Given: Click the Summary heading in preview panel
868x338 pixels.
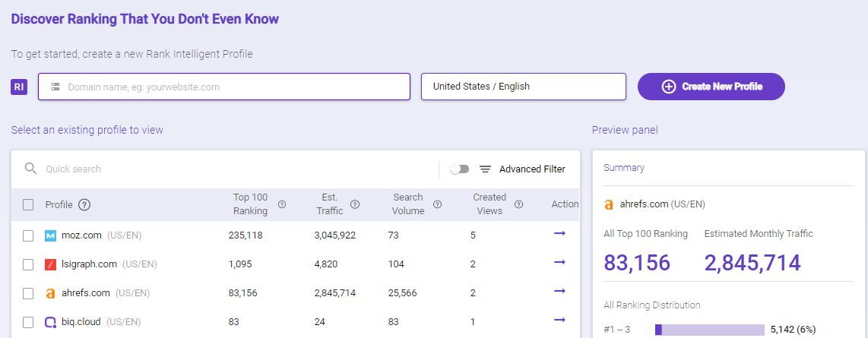Looking at the screenshot, I should pyautogui.click(x=624, y=168).
